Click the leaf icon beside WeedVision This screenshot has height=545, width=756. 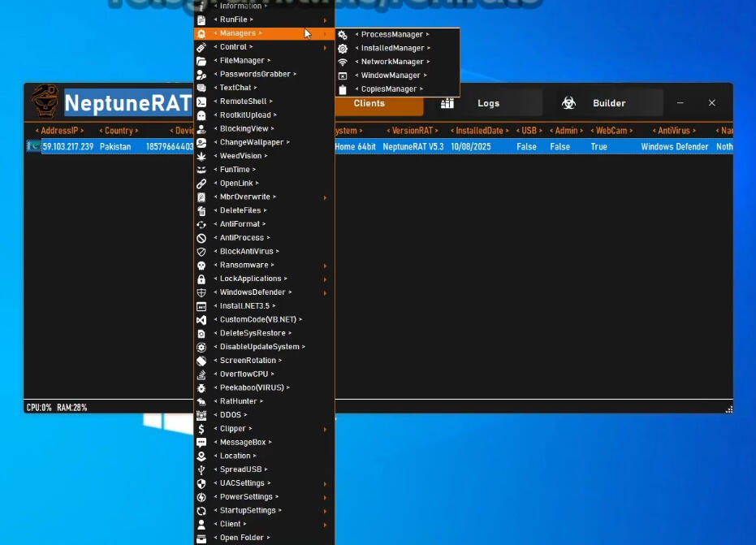coord(201,156)
